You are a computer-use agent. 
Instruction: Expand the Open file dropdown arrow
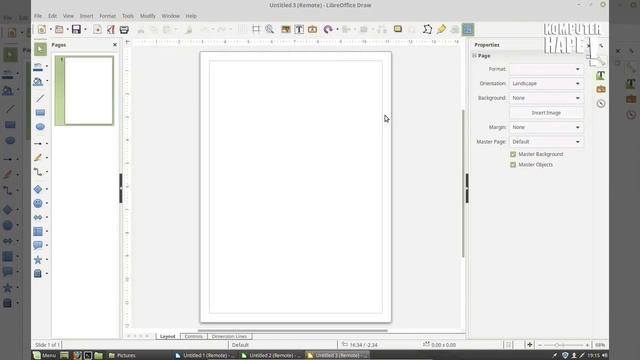[x=67, y=29]
